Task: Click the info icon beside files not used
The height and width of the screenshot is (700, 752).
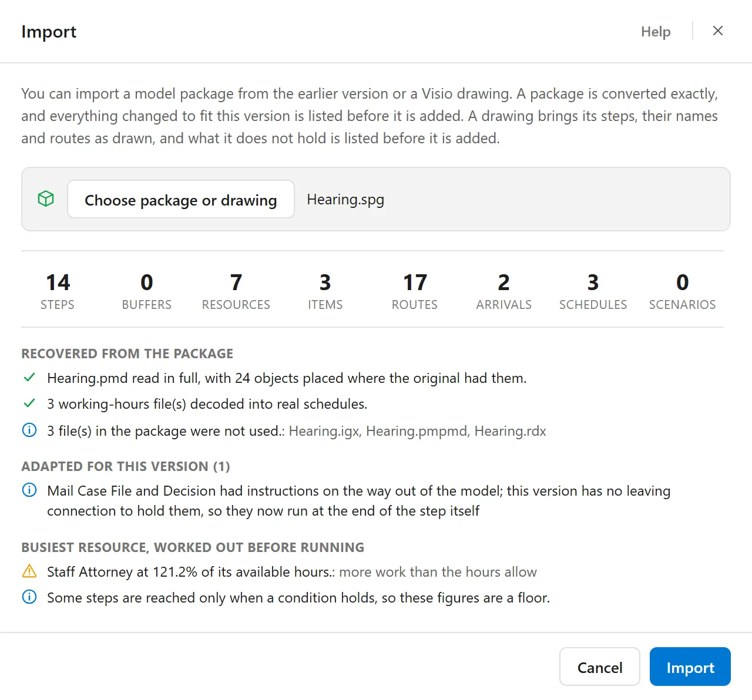Action: (x=29, y=430)
